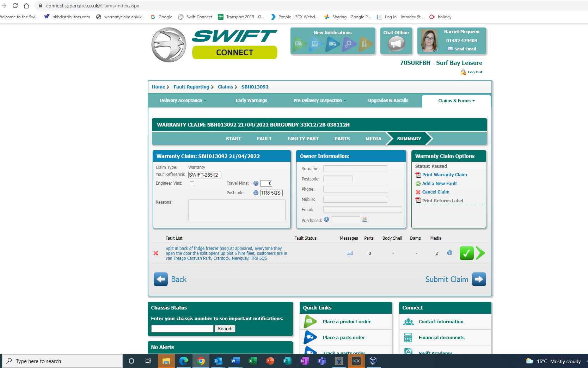The height and width of the screenshot is (368, 588).
Task: Select the SUMMARY claim step
Action: (x=409, y=139)
